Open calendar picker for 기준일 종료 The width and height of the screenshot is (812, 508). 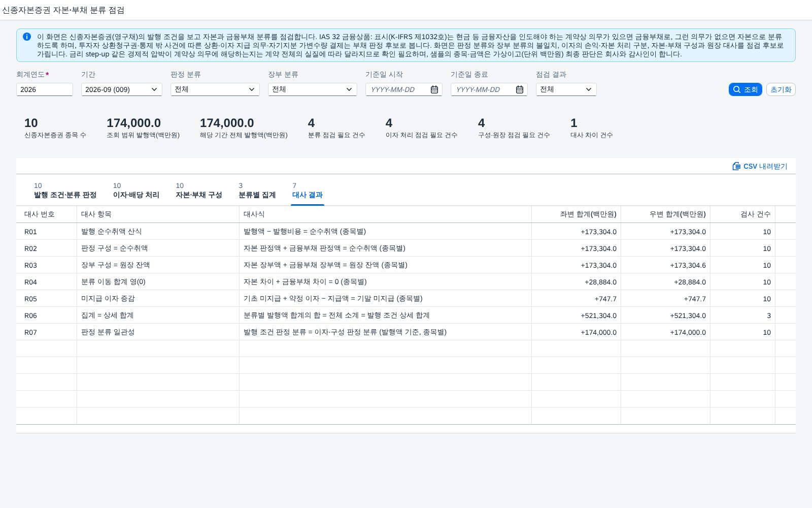coord(520,89)
